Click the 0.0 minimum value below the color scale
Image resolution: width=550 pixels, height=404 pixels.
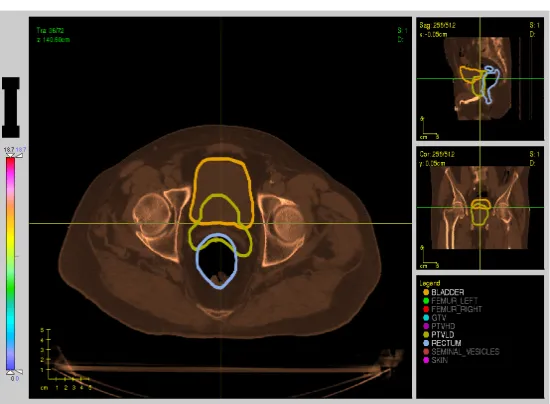coord(13,379)
